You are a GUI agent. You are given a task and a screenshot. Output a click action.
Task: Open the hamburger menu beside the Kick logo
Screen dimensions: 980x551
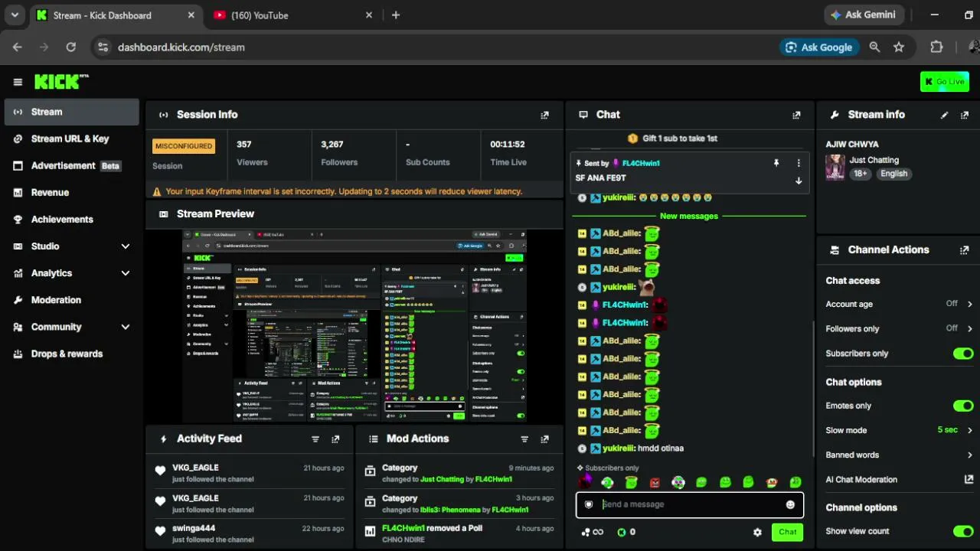click(18, 82)
